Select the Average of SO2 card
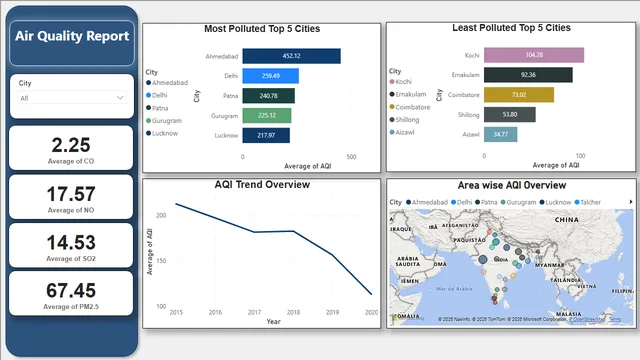The height and width of the screenshot is (360, 640). coord(71,245)
